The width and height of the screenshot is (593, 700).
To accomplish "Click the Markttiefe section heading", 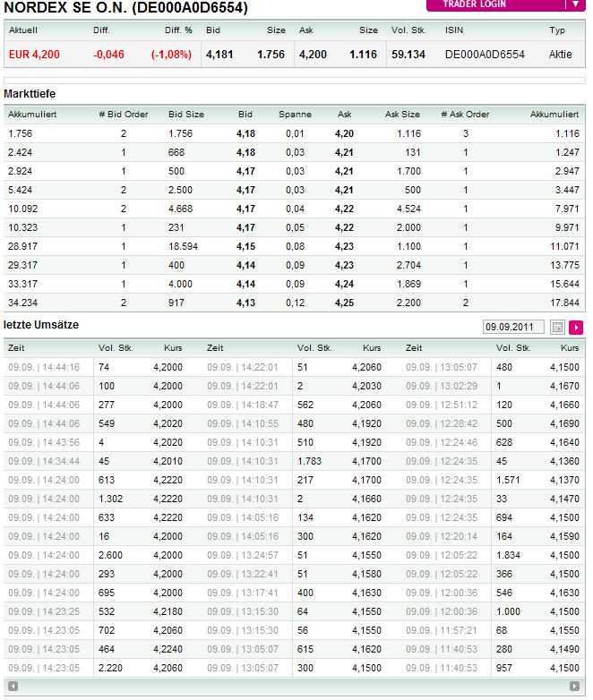I will point(30,94).
